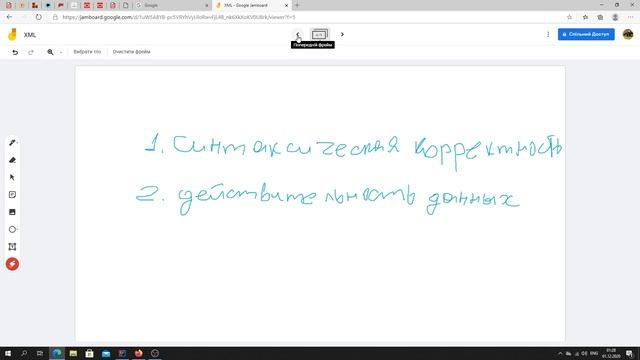
Task: Open the Jamboard more options menu
Action: tap(548, 34)
